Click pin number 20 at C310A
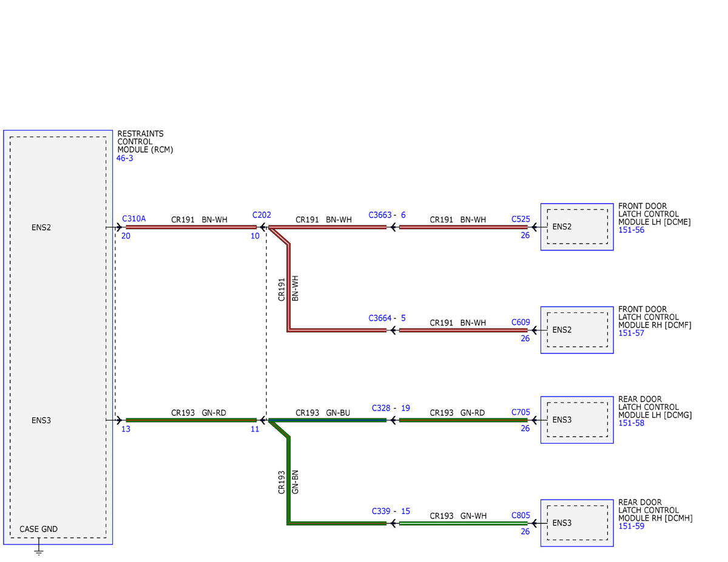728x562 pixels. tap(126, 236)
